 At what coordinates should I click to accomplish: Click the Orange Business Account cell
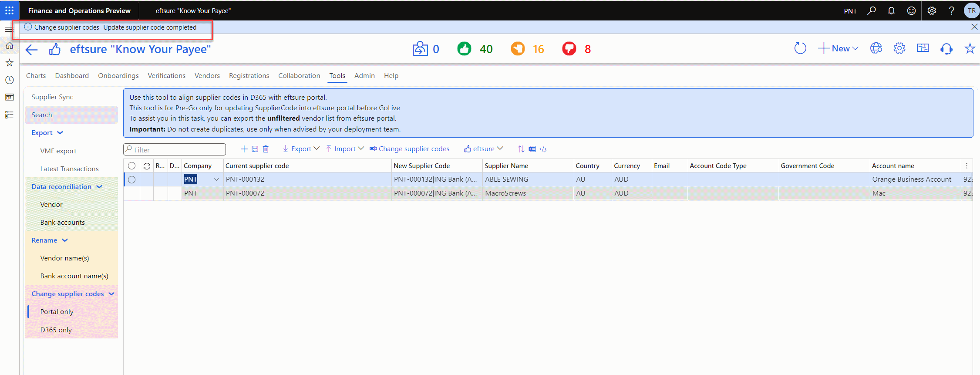click(915, 179)
